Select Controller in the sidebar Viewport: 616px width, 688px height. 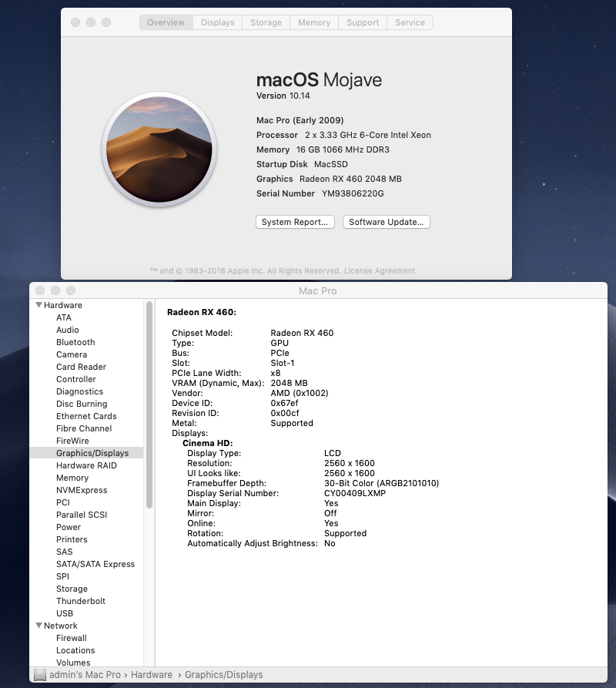[x=76, y=378]
